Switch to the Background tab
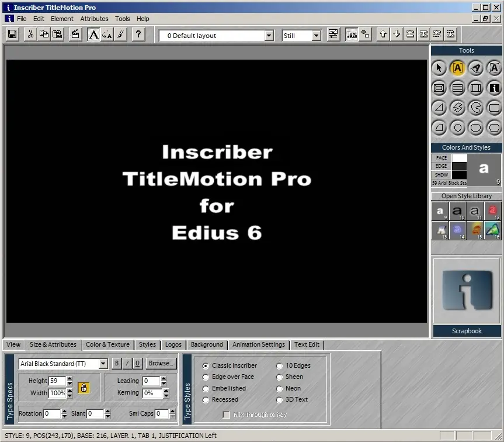This screenshot has width=504, height=442. [207, 344]
